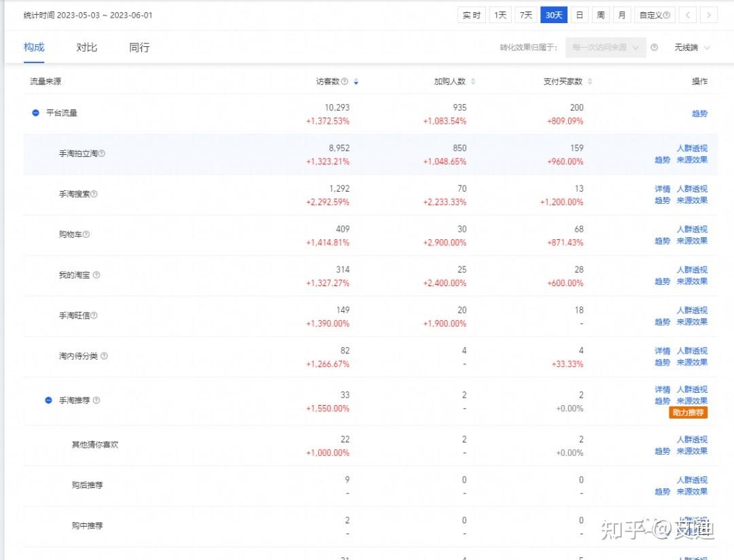734x560 pixels.
Task: Click help icon beside 手淘搜索
Action: 94,194
